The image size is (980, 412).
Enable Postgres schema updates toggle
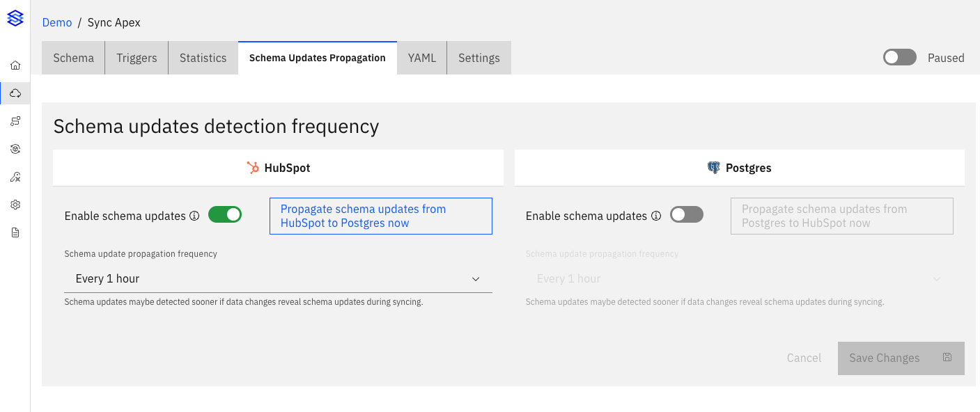tap(686, 215)
